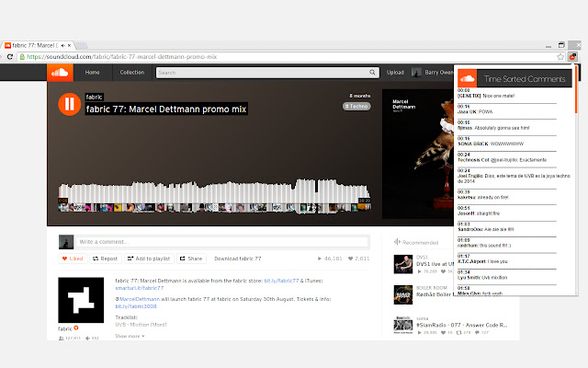588x368 pixels.
Task: Open the DVS1 recommended track thumbnail
Action: coord(403,264)
